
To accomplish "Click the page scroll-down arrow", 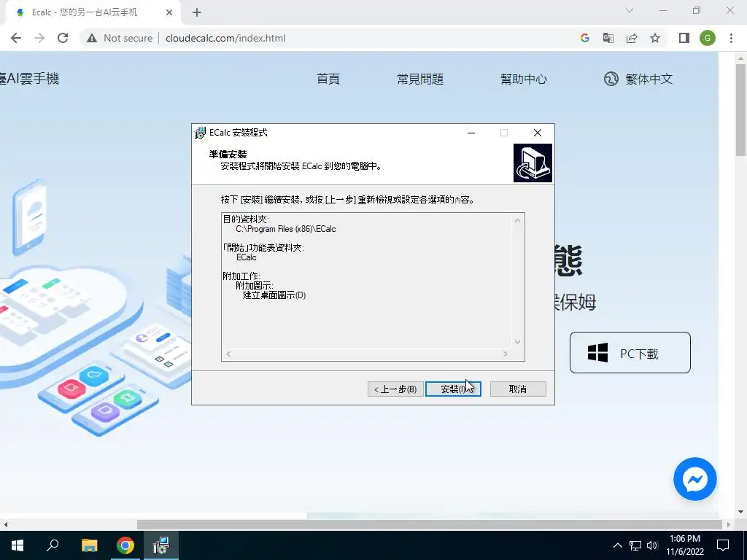I will (741, 513).
